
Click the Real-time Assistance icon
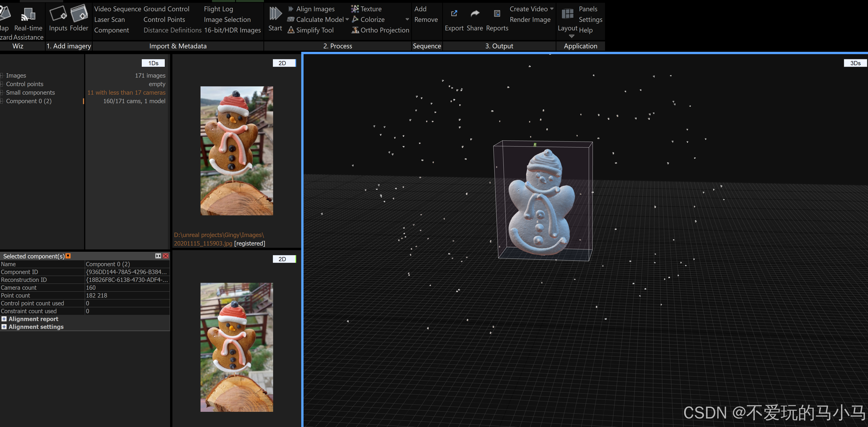(28, 15)
